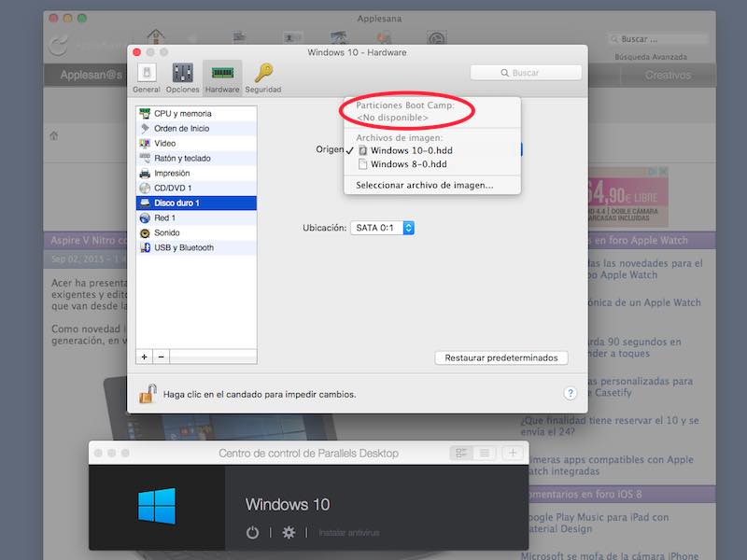Select CPU y memoria in hardware list

[x=196, y=113]
